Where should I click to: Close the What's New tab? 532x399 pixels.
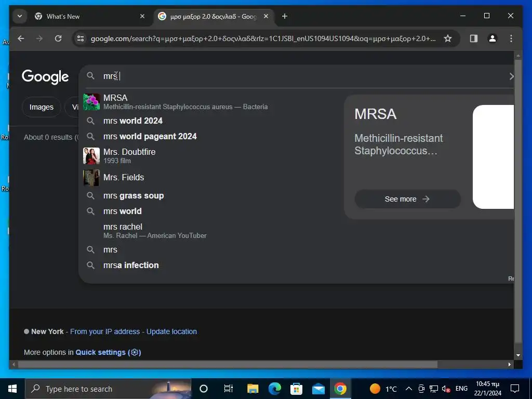tap(142, 16)
